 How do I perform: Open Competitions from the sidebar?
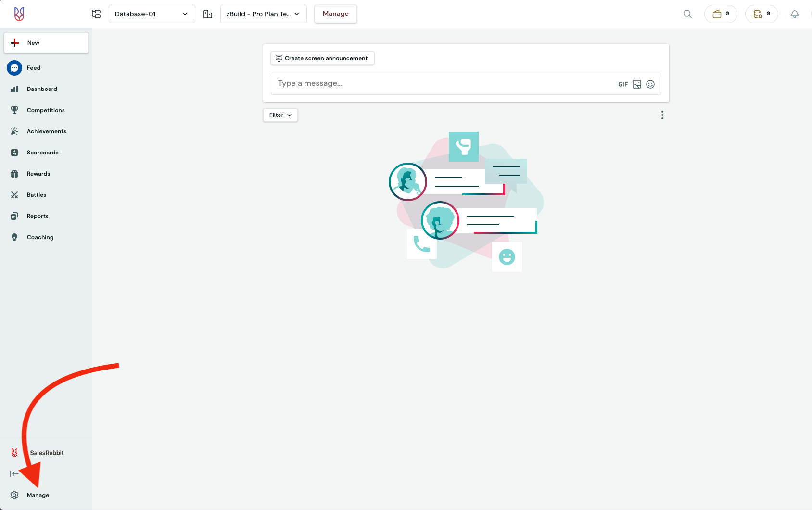tap(46, 110)
